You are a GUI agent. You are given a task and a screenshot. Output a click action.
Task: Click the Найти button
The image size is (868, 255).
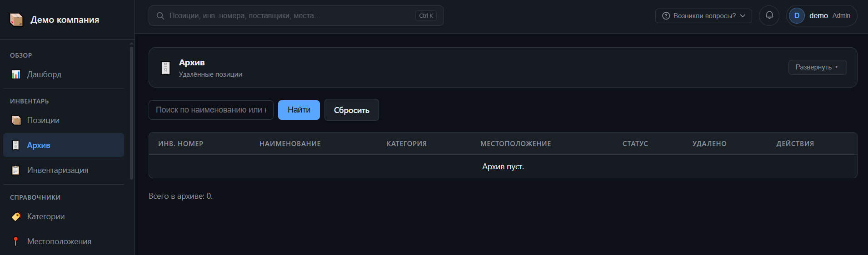(x=299, y=110)
